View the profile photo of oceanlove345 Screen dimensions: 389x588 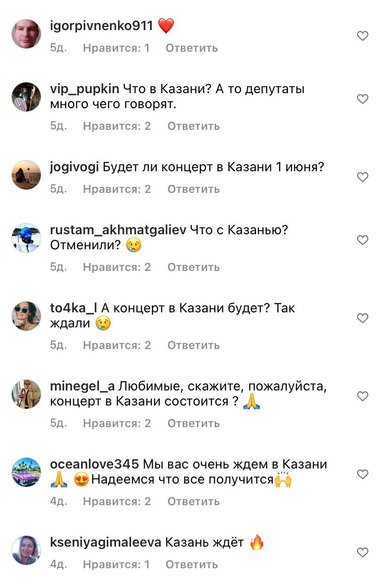click(26, 472)
